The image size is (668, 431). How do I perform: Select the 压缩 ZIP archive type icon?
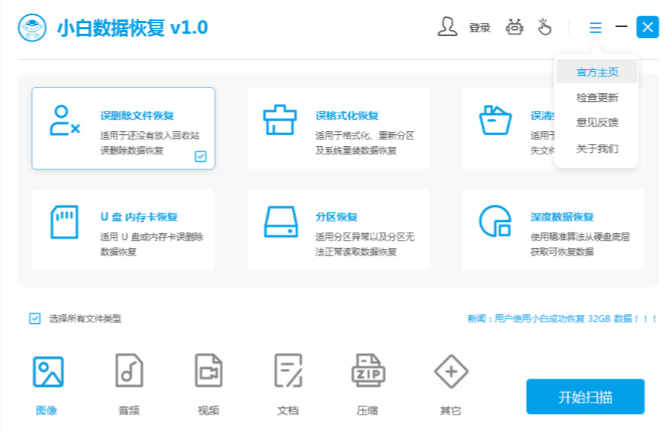point(368,372)
